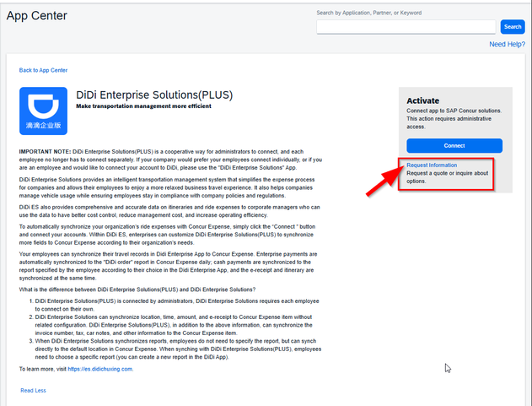
Task: Click the 'Search by Application, Partner, or Keyword' label
Action: click(x=368, y=13)
